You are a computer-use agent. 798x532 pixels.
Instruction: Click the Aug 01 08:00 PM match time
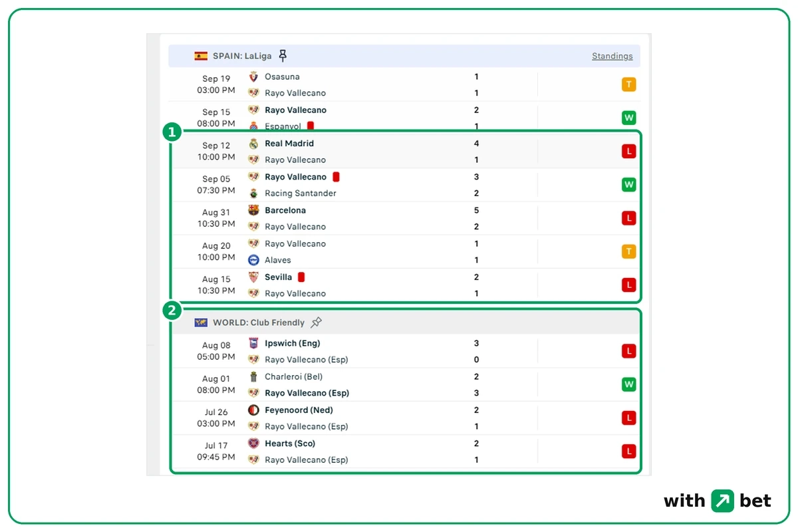[x=216, y=384]
